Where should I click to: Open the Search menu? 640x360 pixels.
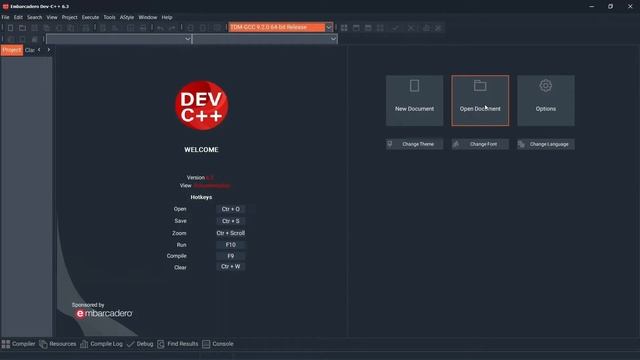click(35, 17)
